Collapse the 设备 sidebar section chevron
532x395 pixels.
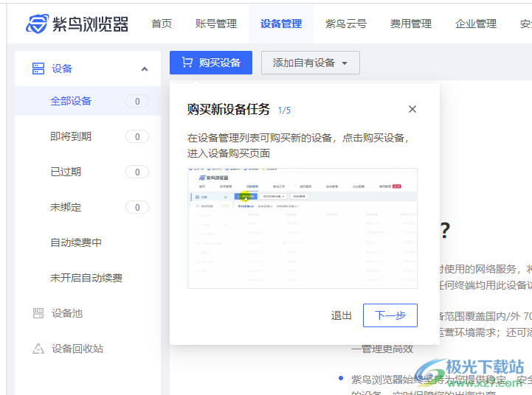tap(145, 69)
